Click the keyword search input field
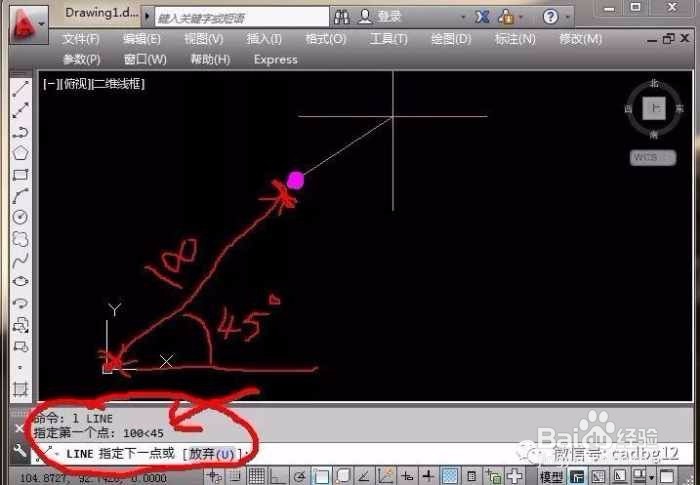This screenshot has width=700, height=485. coord(242,17)
